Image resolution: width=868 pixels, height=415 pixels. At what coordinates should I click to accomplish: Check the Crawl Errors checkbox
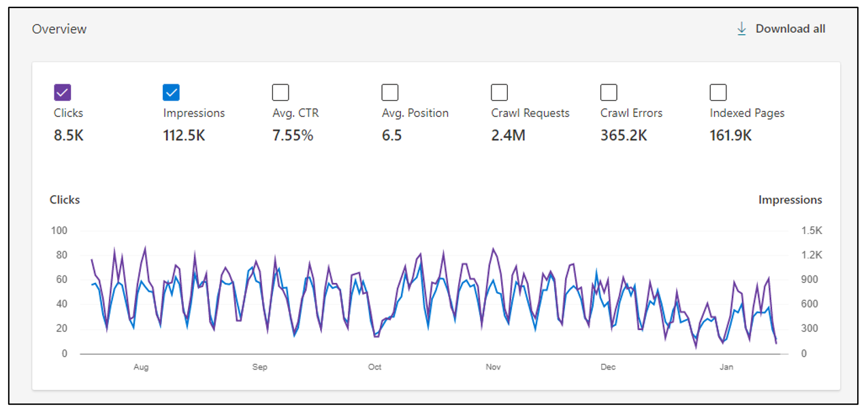[x=609, y=93]
